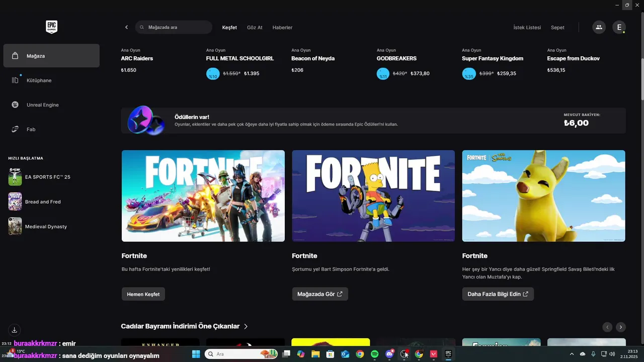Screen dimensions: 644x362
Task: Click the Mağazada Gör button
Action: [320, 294]
